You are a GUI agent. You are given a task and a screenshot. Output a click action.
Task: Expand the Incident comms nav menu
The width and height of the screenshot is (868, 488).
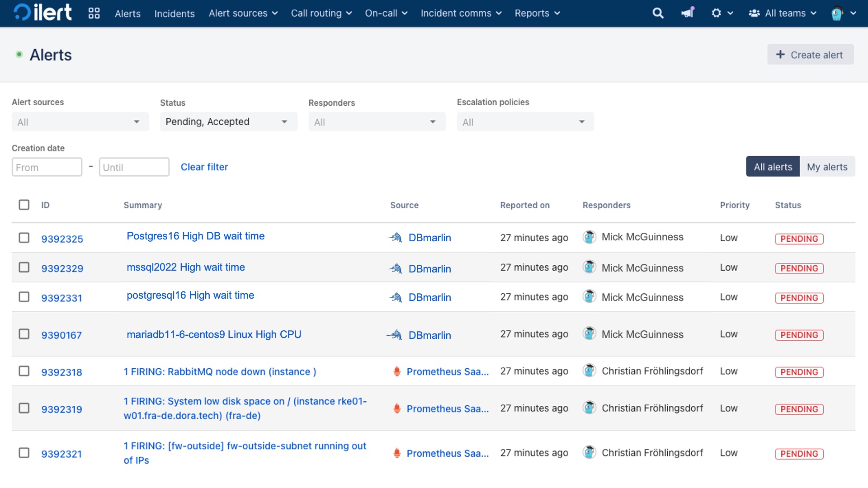click(461, 13)
